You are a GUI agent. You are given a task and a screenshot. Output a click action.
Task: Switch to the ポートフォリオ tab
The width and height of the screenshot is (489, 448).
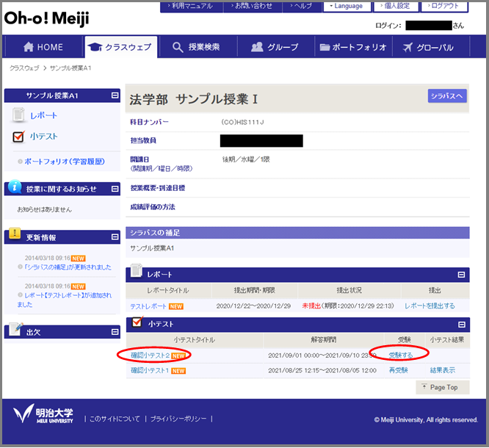click(x=353, y=47)
